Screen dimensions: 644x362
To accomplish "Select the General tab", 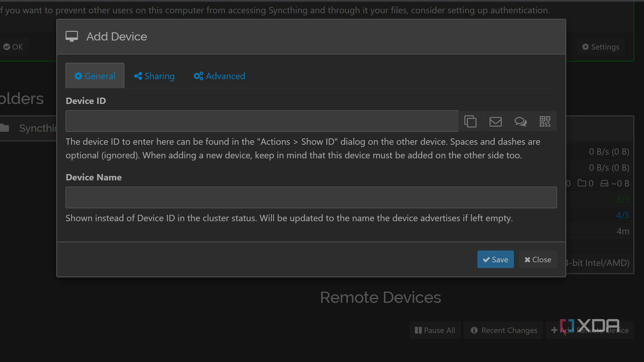I will click(x=94, y=76).
